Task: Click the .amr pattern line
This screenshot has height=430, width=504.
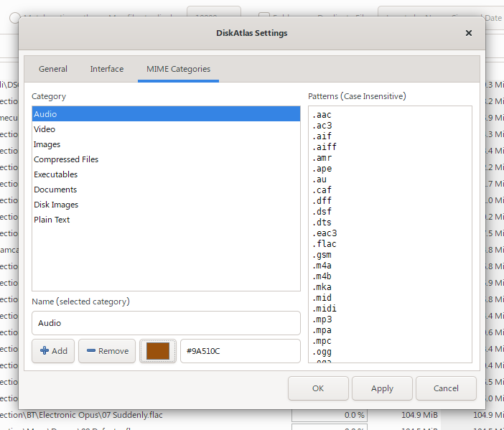Action: 322,158
